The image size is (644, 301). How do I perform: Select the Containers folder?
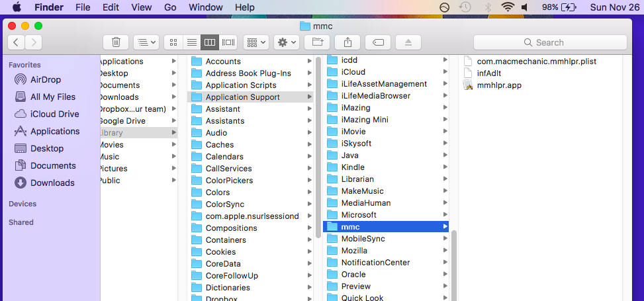point(250,240)
